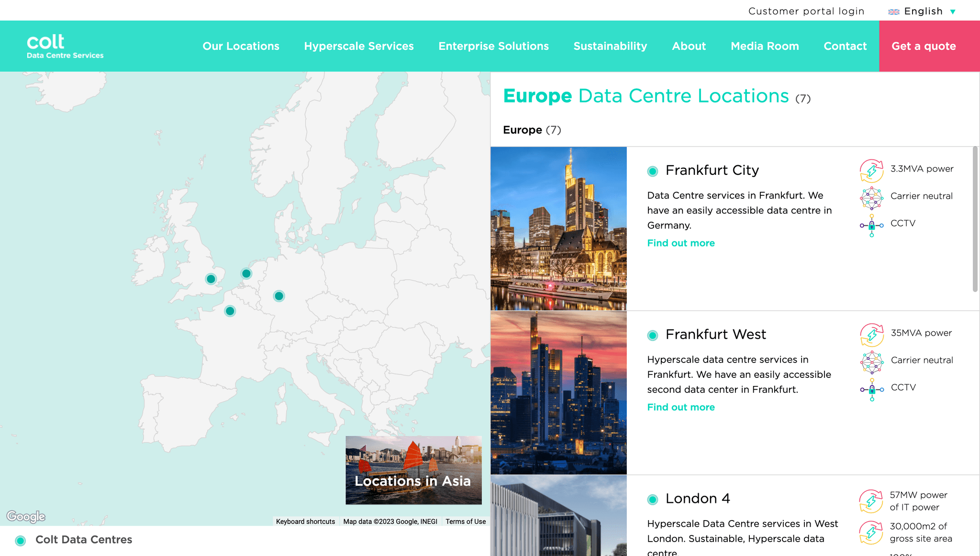Click the 57MW power icon for London 4

tap(871, 501)
